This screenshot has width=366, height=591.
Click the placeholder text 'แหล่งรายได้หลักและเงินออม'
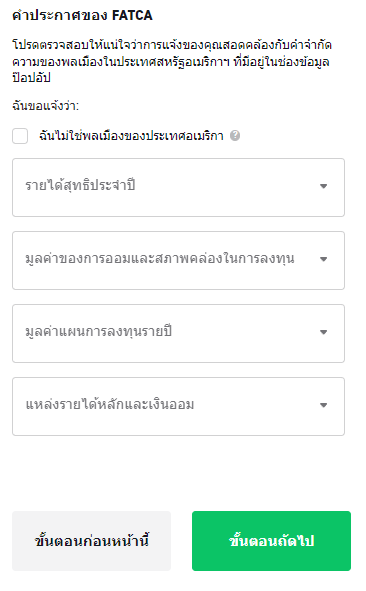coord(110,404)
